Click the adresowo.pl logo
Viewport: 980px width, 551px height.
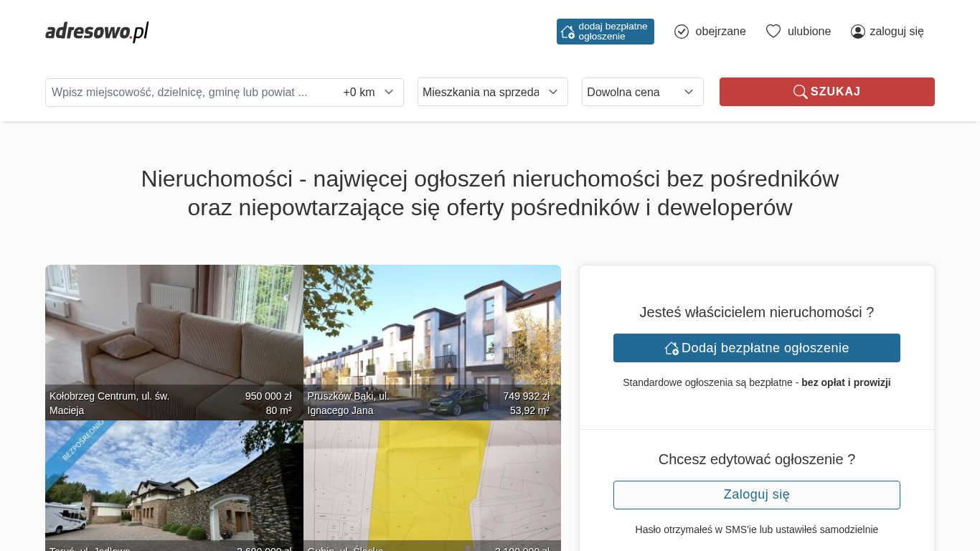97,32
